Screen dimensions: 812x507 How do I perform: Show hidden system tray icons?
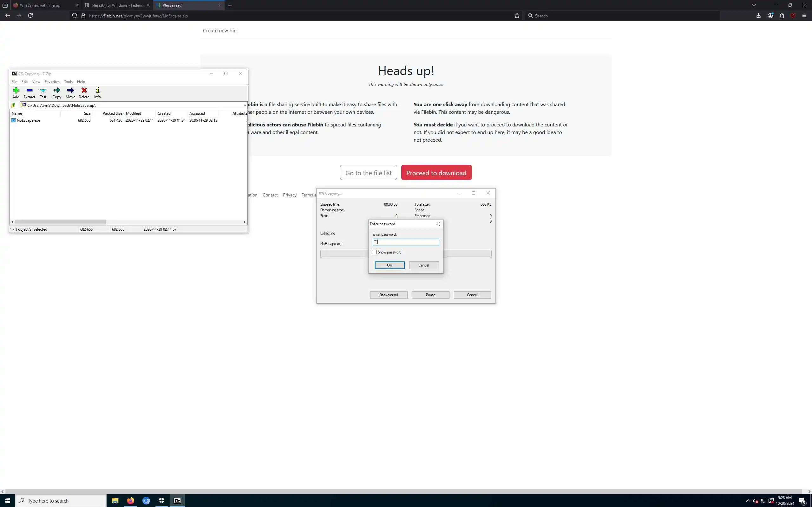748,501
